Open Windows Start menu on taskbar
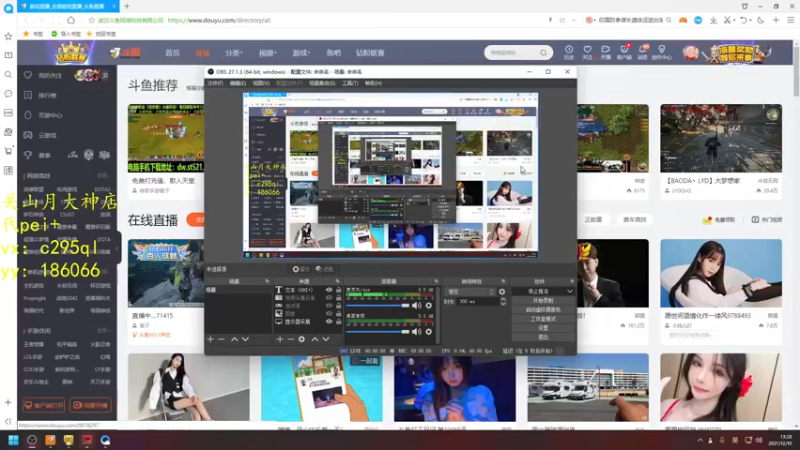This screenshot has width=800, height=450. 13,440
